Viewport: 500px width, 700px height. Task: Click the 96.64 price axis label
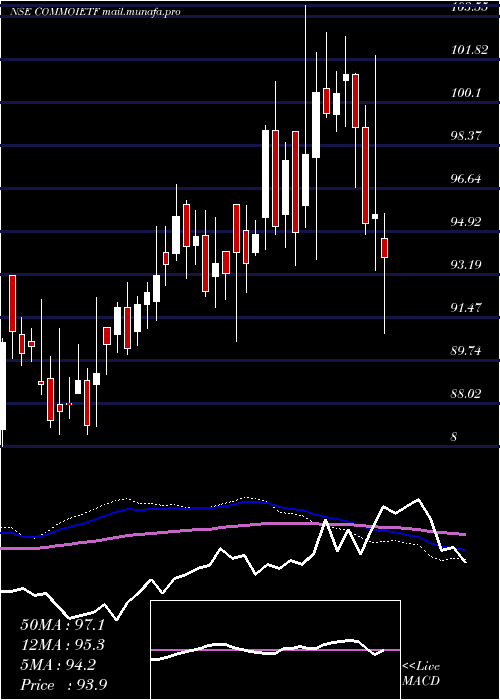click(467, 179)
